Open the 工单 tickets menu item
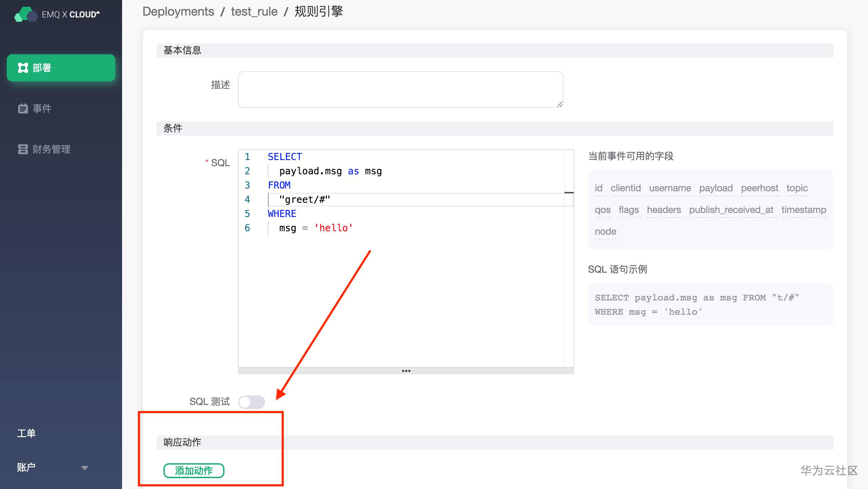 point(26,433)
